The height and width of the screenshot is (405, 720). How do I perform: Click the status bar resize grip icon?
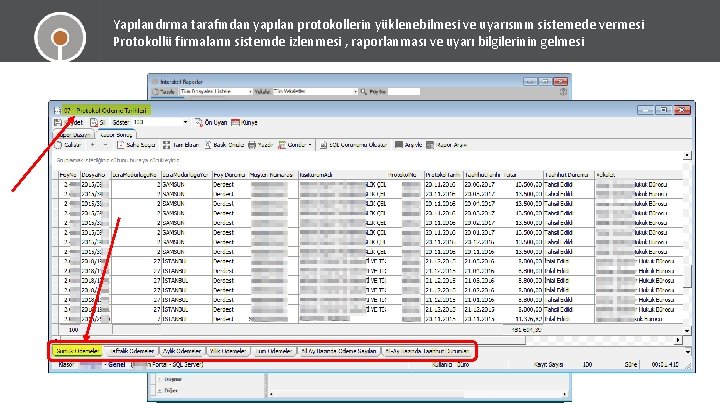[688, 366]
